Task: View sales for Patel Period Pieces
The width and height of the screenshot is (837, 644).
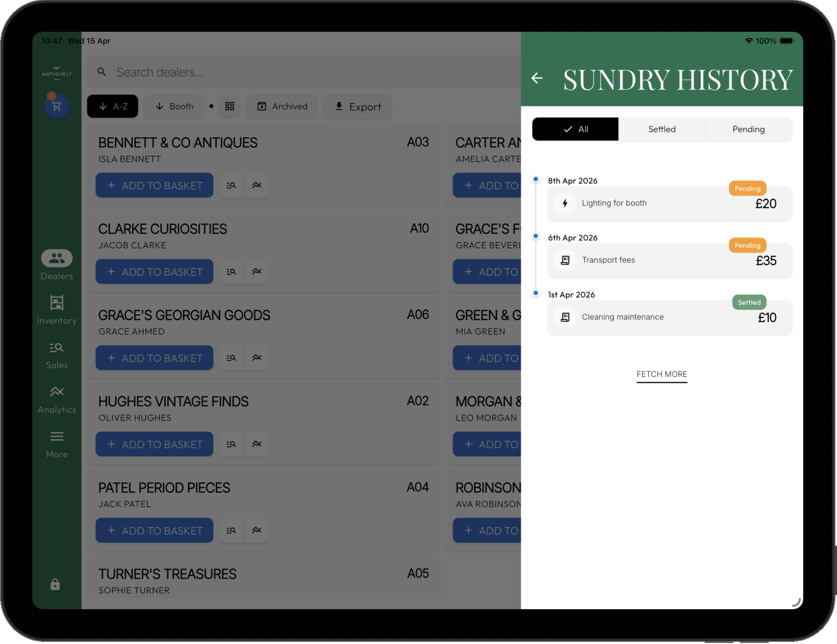Action: (x=232, y=530)
